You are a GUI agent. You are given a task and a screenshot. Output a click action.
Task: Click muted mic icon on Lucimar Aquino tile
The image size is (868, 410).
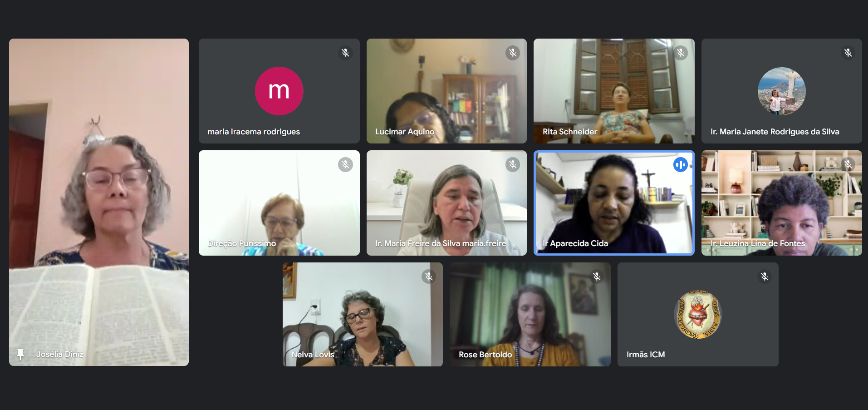click(x=513, y=53)
